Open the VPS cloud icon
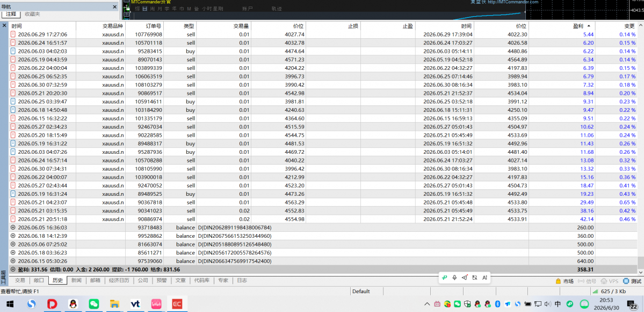The image size is (644, 312). (604, 281)
